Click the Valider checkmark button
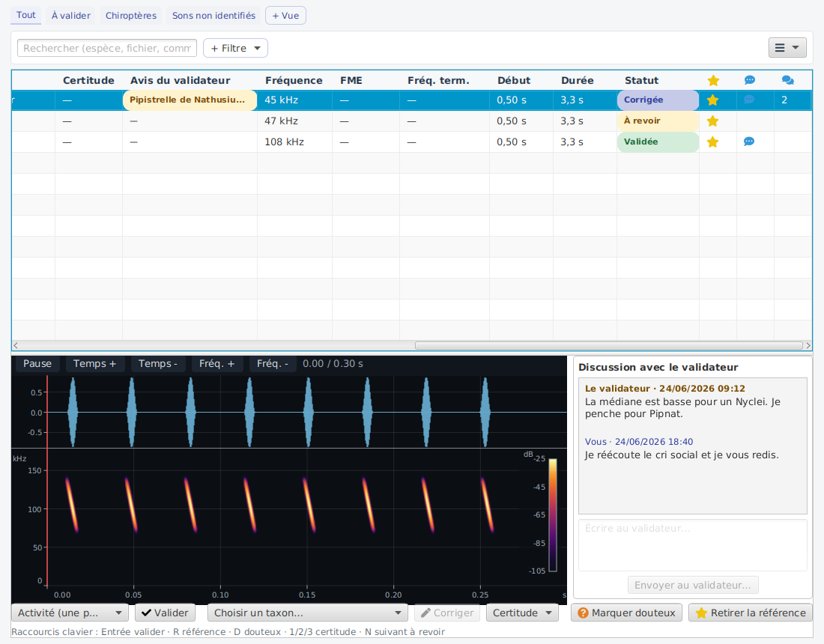This screenshot has height=644, width=824. click(165, 613)
